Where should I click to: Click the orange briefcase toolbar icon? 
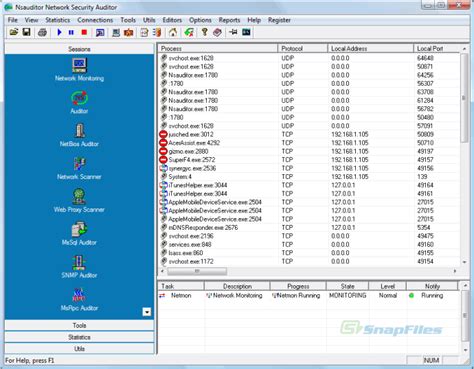coord(129,32)
